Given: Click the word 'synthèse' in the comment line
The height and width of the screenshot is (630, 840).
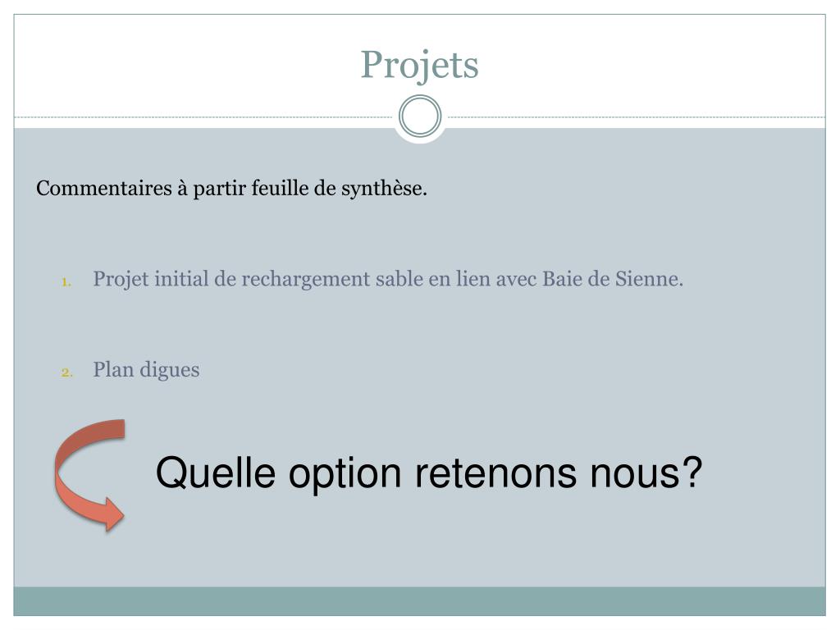Looking at the screenshot, I should point(384,189).
